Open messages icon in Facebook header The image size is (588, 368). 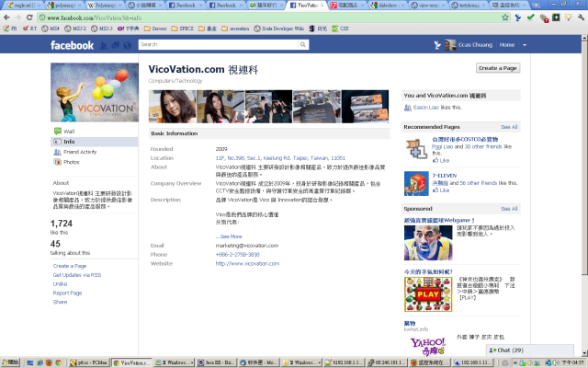(x=116, y=45)
